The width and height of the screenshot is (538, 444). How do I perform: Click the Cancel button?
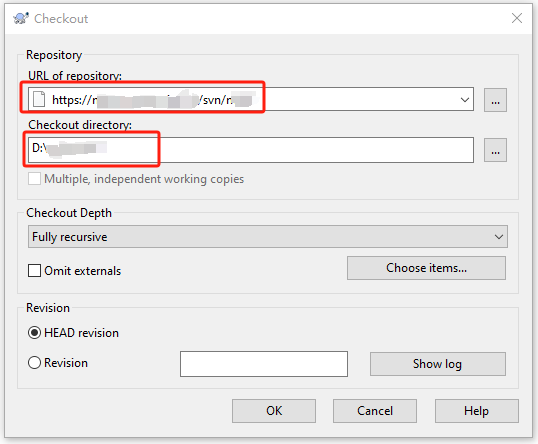pyautogui.click(x=375, y=411)
